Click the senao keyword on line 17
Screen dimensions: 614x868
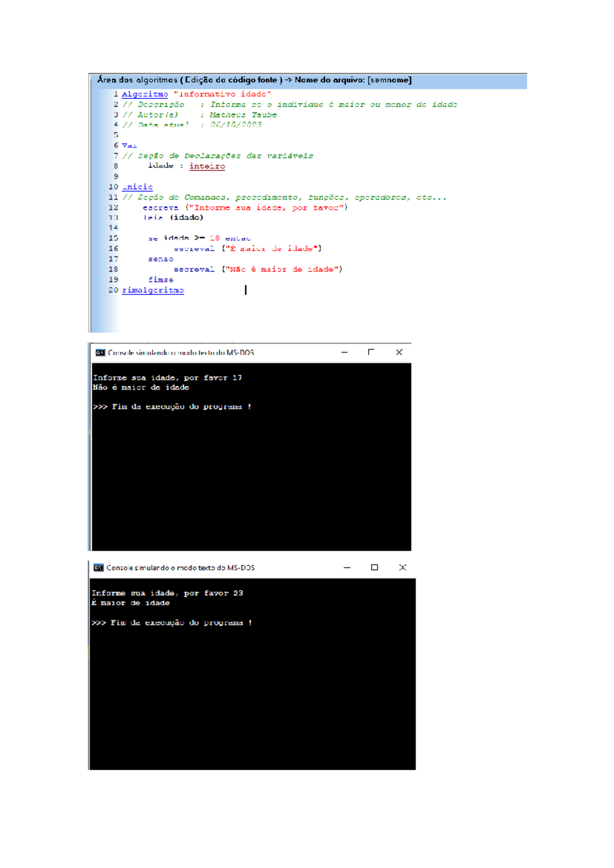[x=161, y=259]
